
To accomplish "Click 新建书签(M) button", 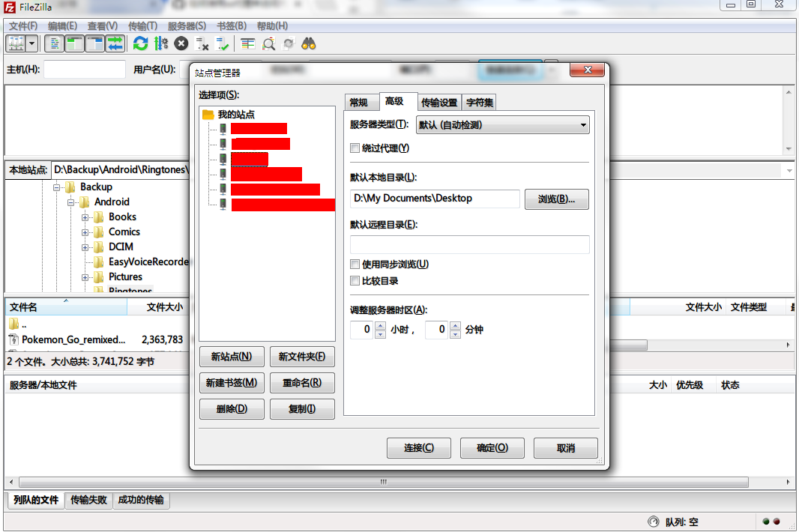I will tap(232, 383).
